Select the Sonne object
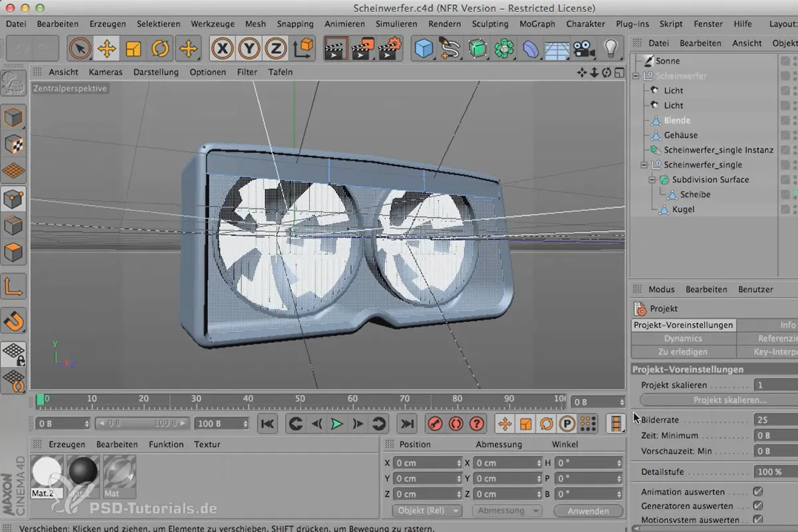 668,61
